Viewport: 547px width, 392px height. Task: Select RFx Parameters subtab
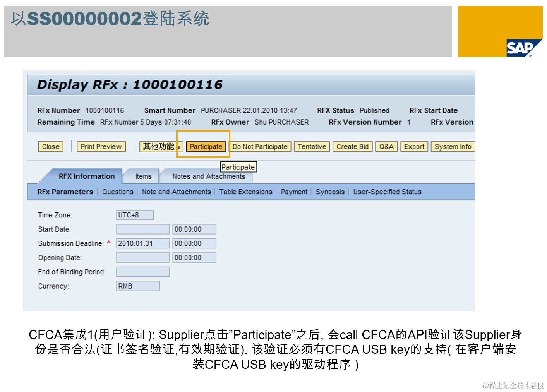(65, 192)
